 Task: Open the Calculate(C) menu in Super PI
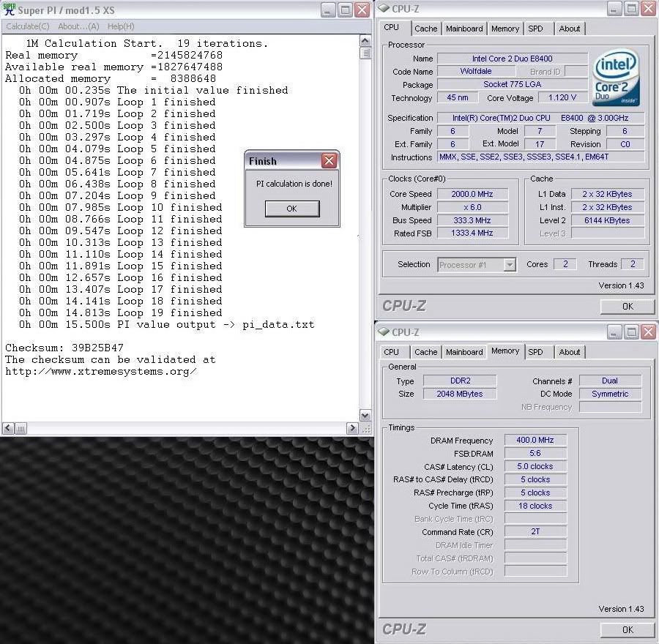(x=28, y=26)
